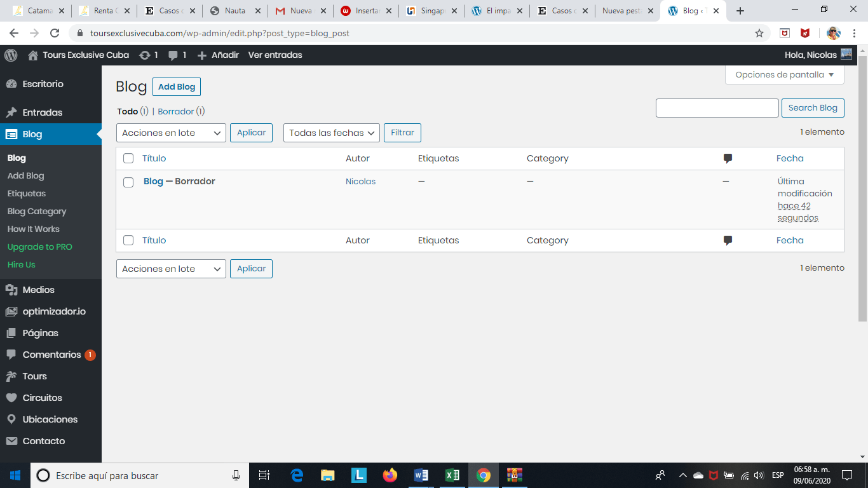The height and width of the screenshot is (488, 868).
Task: Check the select-all checkbox in the table footer
Action: click(x=128, y=241)
